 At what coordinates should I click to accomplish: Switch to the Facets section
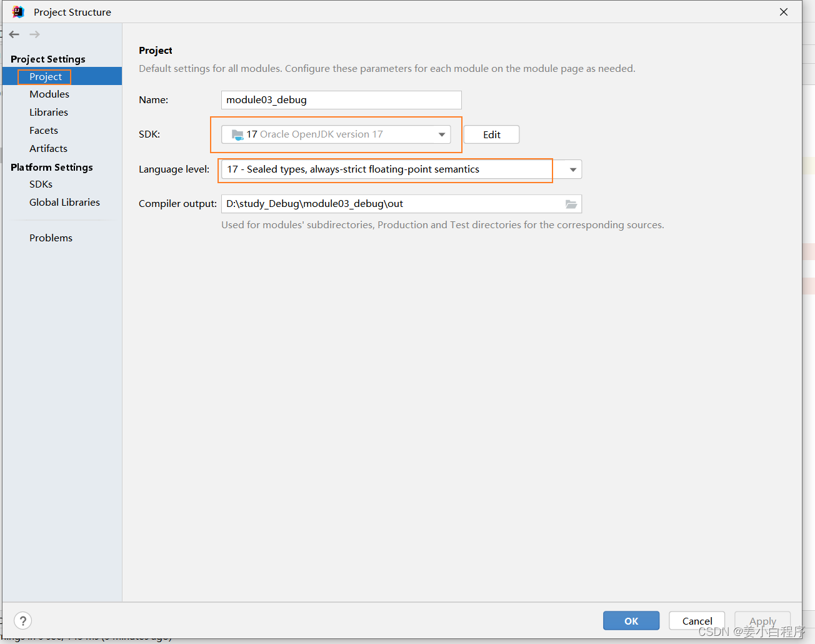click(44, 131)
